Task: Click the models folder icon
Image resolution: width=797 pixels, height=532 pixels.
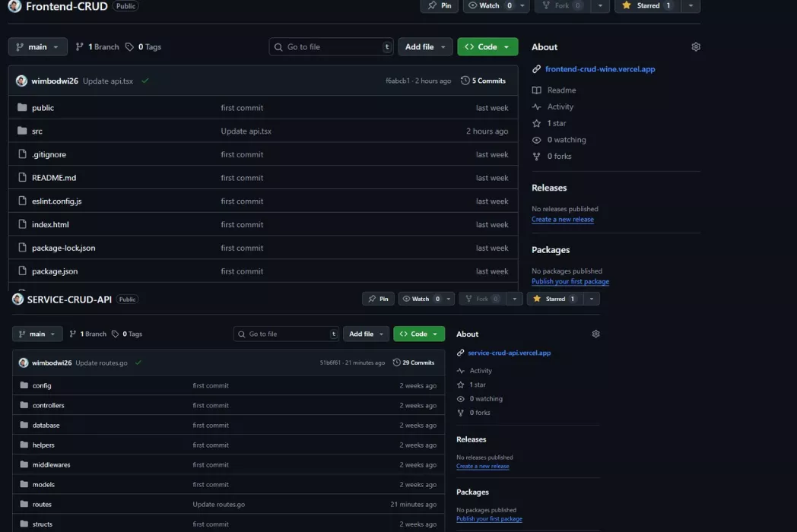Action: click(x=24, y=484)
